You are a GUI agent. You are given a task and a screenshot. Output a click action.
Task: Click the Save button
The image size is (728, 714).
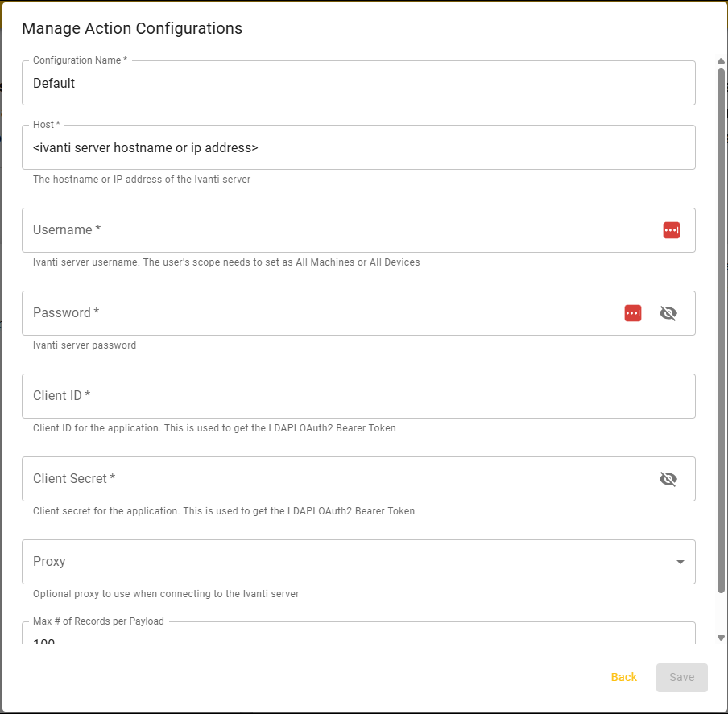[681, 677]
